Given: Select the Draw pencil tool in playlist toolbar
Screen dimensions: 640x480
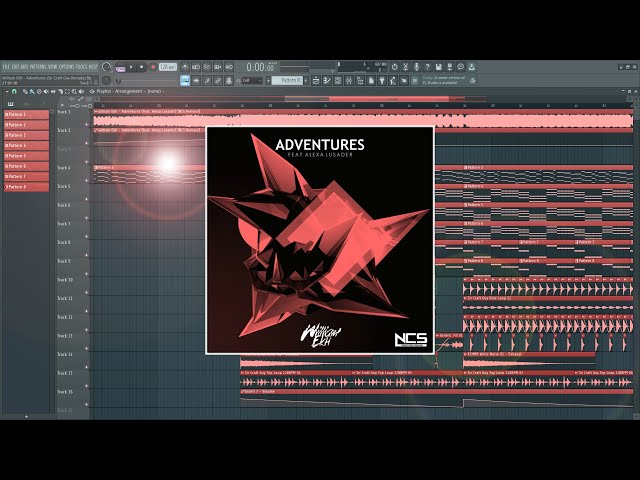Looking at the screenshot, I should point(25,91).
